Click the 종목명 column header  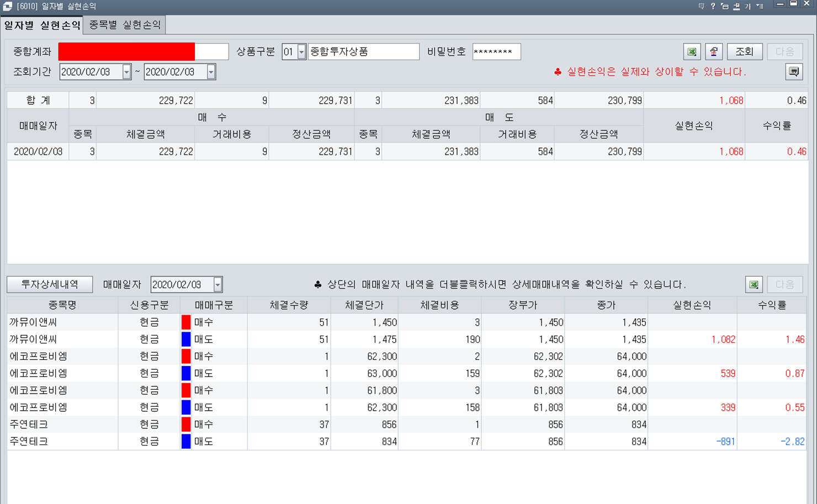pyautogui.click(x=62, y=305)
